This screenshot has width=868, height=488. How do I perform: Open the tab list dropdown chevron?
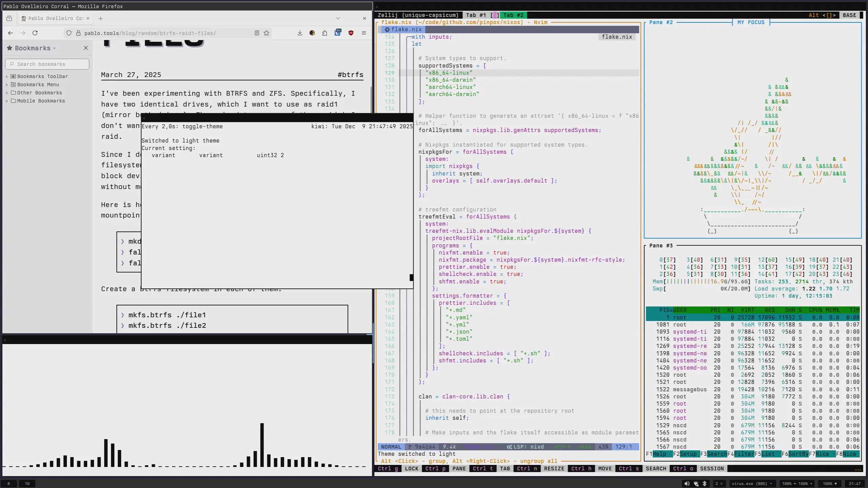(x=338, y=18)
